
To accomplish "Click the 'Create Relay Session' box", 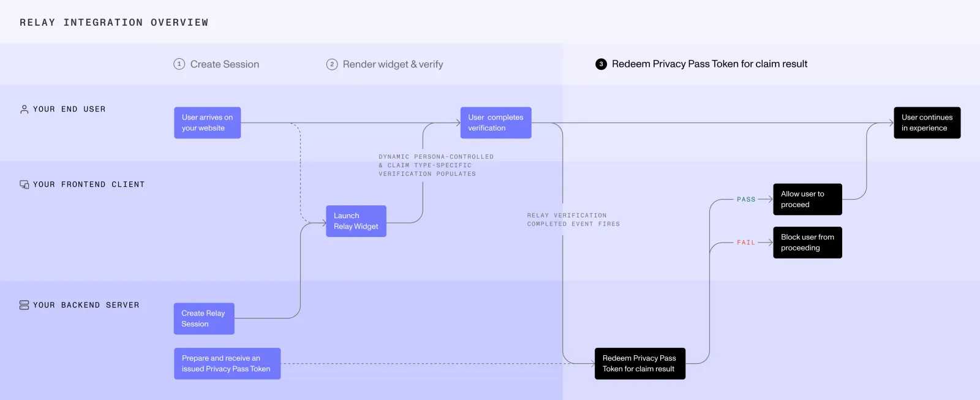I will point(204,319).
